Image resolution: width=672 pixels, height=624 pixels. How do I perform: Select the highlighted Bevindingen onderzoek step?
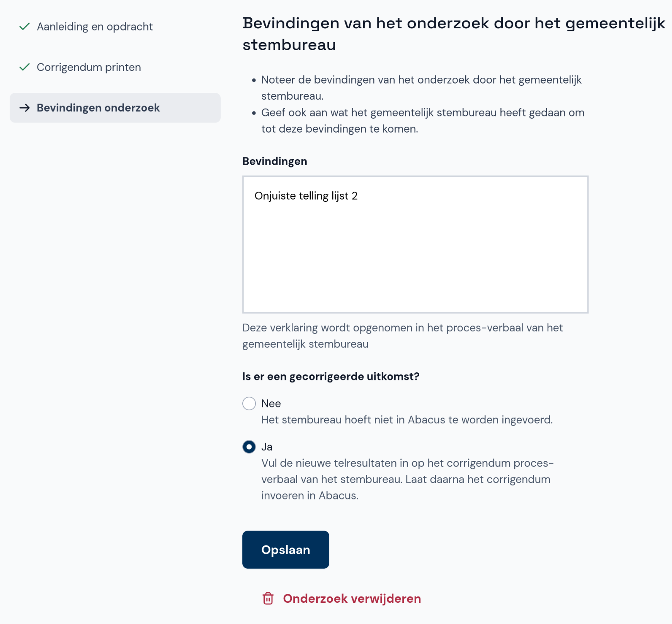[x=97, y=108]
